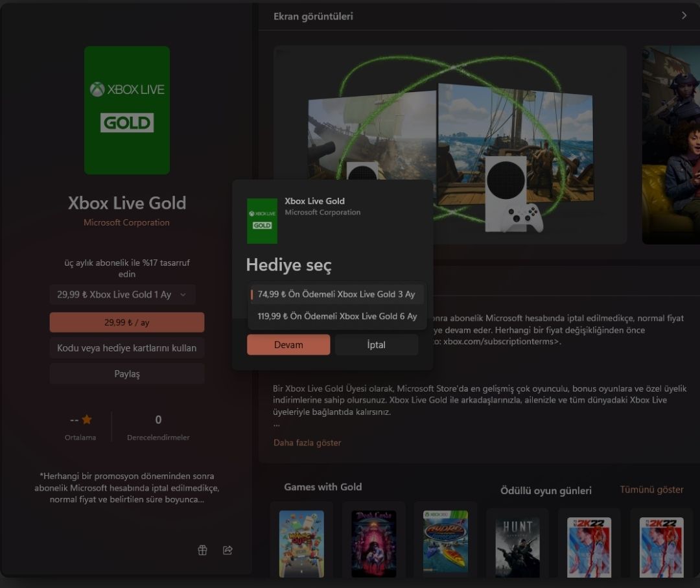This screenshot has width=700, height=588.
Task: Click the Hediye seç dialog title
Action: pos(289,265)
